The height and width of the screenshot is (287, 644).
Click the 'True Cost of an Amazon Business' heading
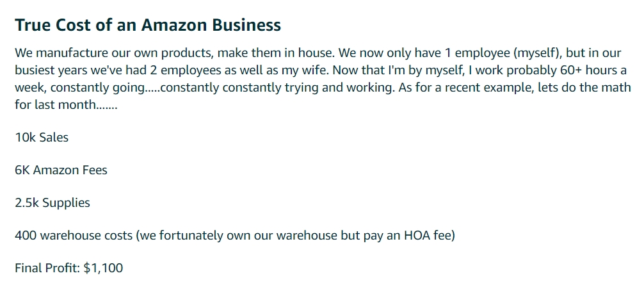pyautogui.click(x=148, y=25)
